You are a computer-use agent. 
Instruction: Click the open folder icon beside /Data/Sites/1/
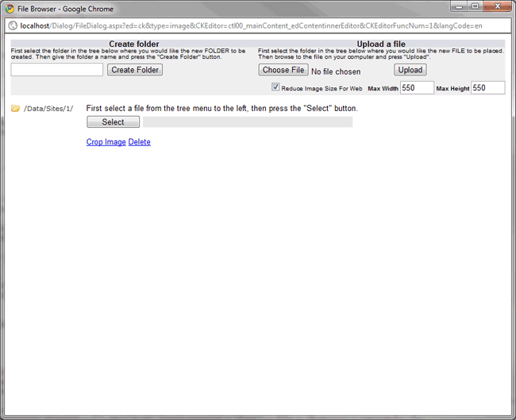(15, 108)
